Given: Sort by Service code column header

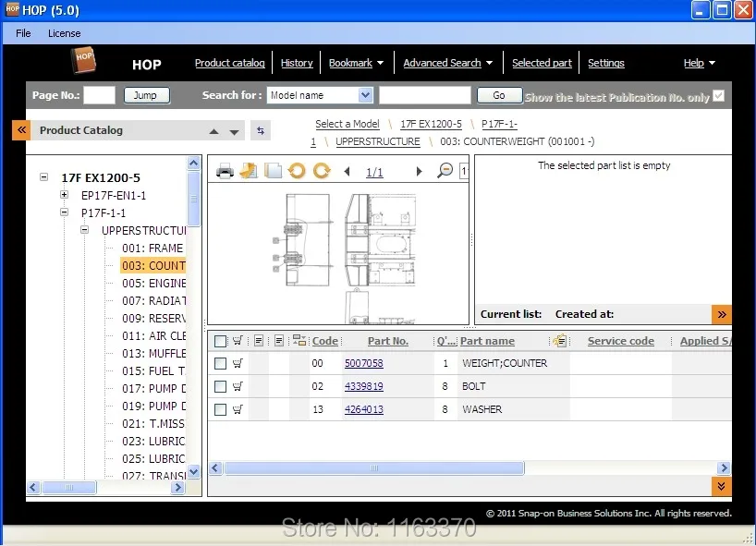Looking at the screenshot, I should [620, 341].
